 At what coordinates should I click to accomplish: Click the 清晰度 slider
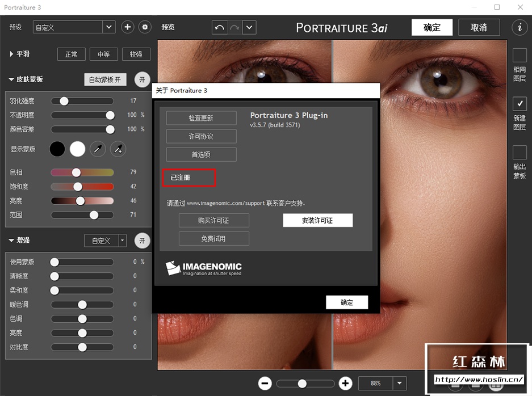point(82,276)
